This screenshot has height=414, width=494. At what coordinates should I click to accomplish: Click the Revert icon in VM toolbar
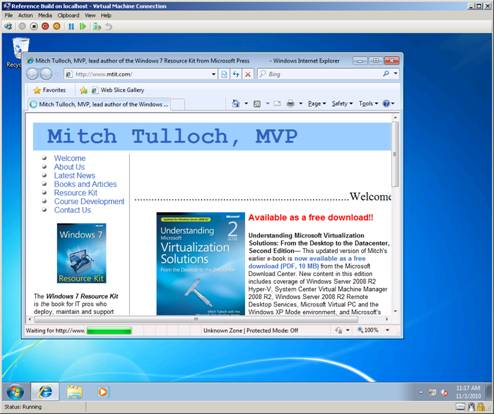tap(109, 26)
